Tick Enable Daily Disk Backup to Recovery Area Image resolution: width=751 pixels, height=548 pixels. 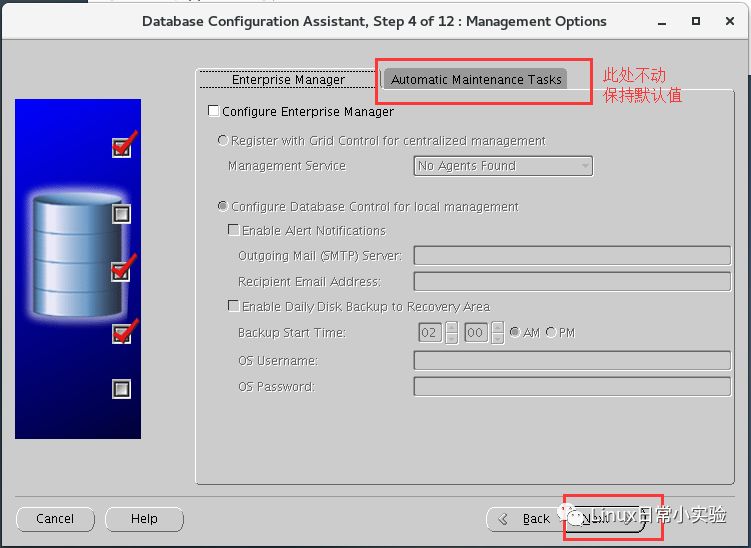[234, 306]
